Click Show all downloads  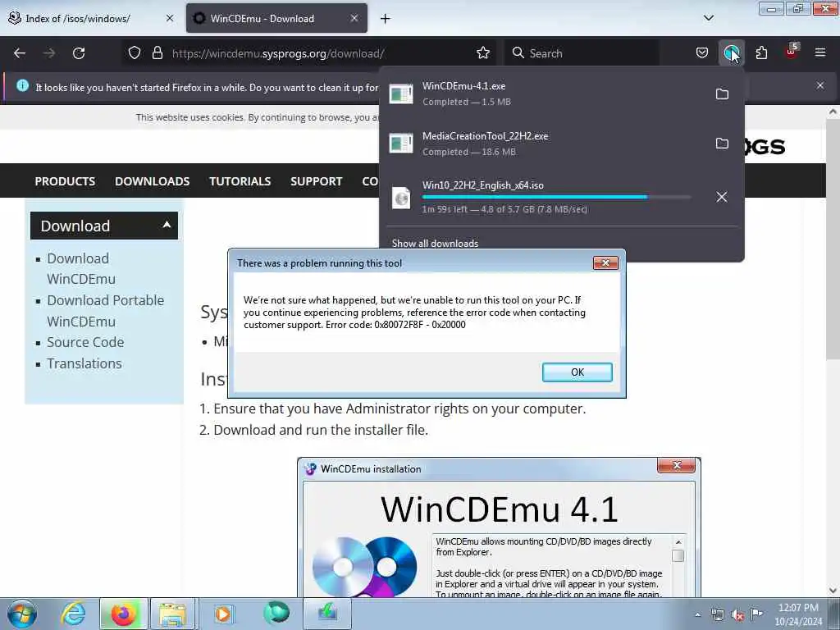435,243
